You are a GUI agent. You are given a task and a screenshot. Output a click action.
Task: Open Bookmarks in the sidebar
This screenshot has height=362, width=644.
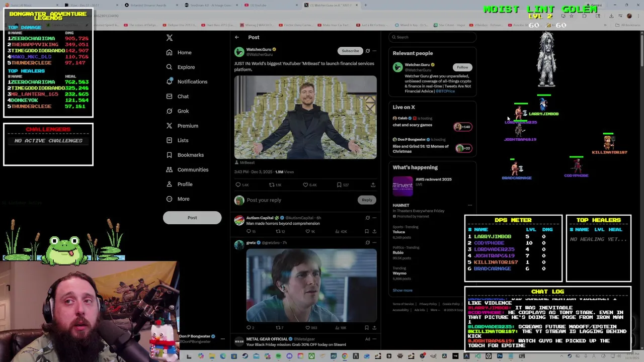(x=185, y=155)
